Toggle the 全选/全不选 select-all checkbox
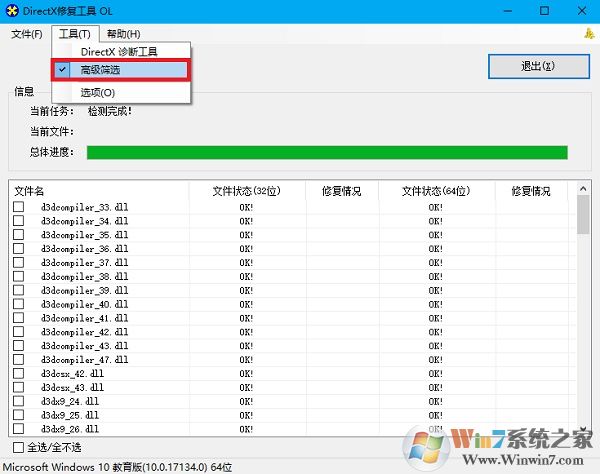Screen dimensions: 600x474 18,447
